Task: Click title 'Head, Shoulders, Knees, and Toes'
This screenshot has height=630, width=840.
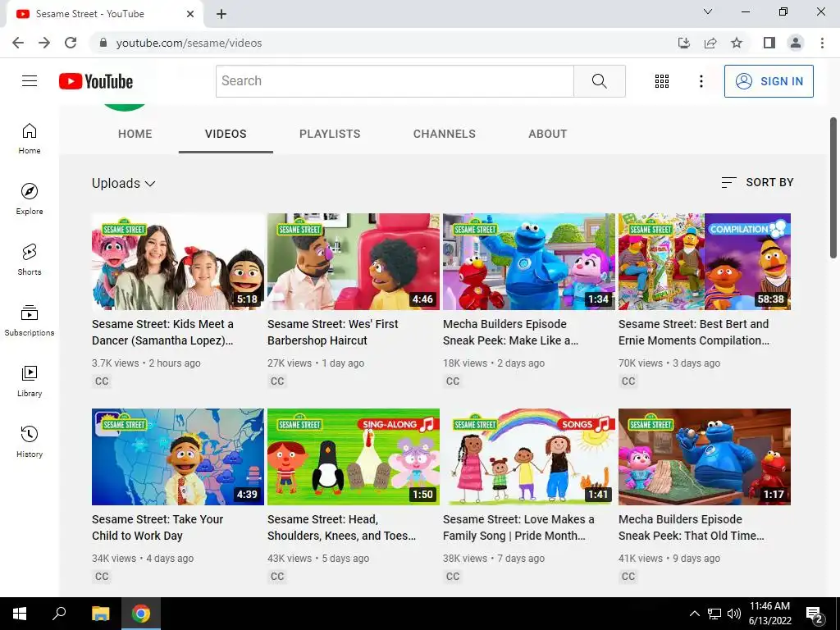Action: click(x=342, y=527)
